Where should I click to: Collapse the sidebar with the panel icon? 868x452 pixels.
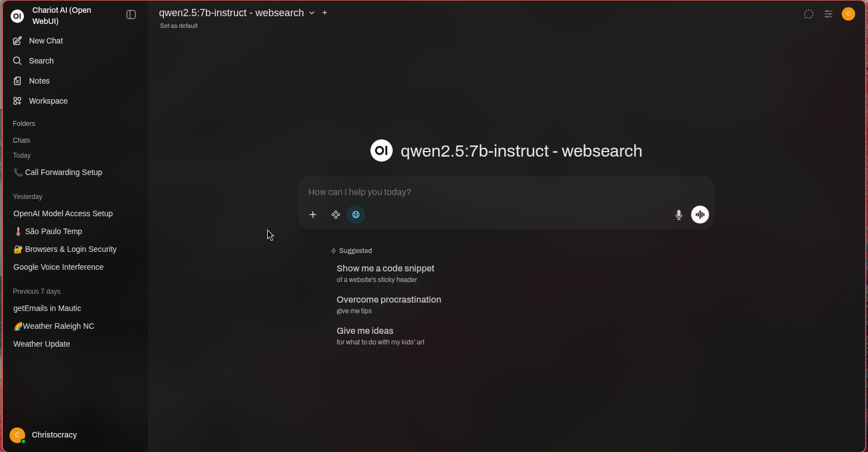(x=131, y=14)
